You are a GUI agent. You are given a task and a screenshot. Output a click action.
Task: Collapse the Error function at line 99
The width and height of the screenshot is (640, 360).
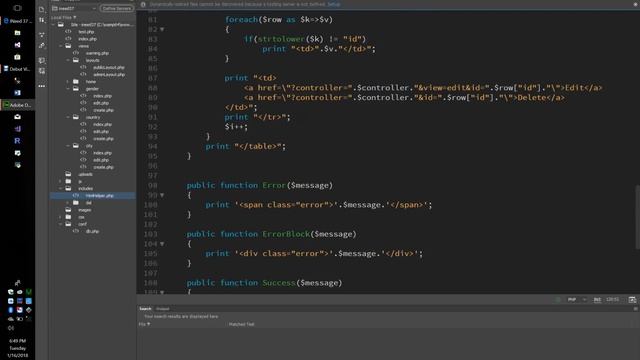162,195
